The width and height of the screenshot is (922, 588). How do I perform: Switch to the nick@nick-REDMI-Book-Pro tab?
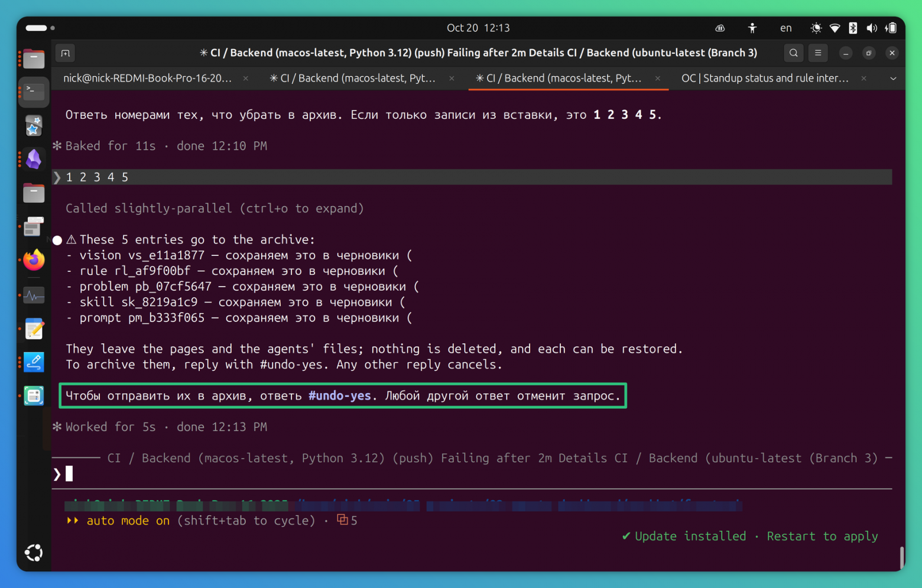[147, 78]
